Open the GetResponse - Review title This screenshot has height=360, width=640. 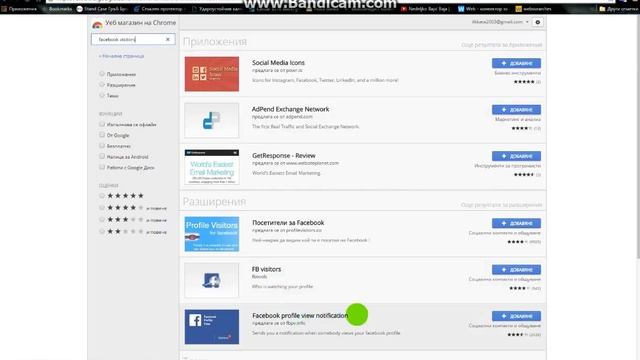coord(284,156)
